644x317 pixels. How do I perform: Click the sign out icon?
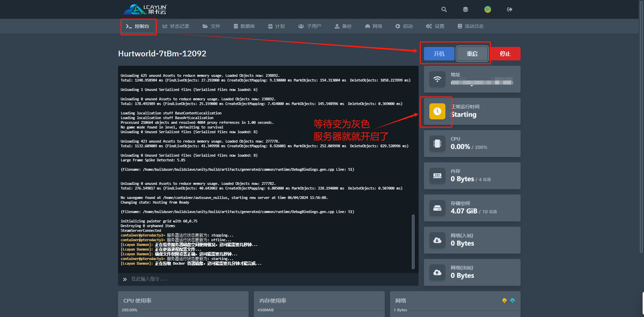(510, 9)
